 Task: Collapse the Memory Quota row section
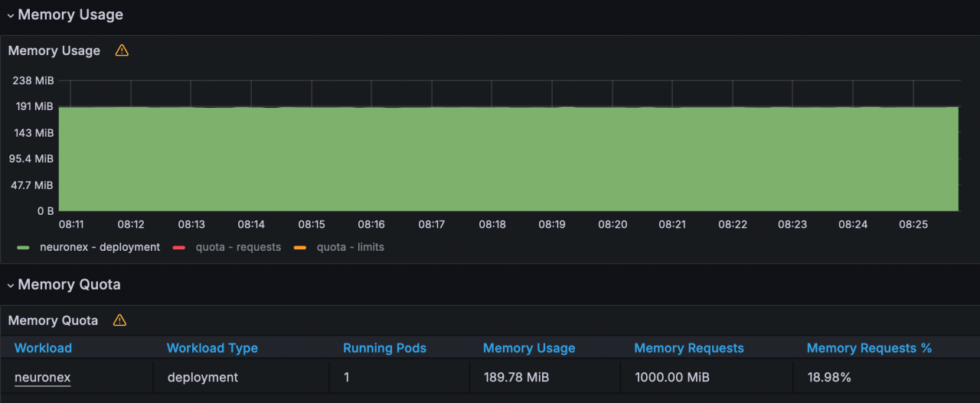[x=11, y=285]
